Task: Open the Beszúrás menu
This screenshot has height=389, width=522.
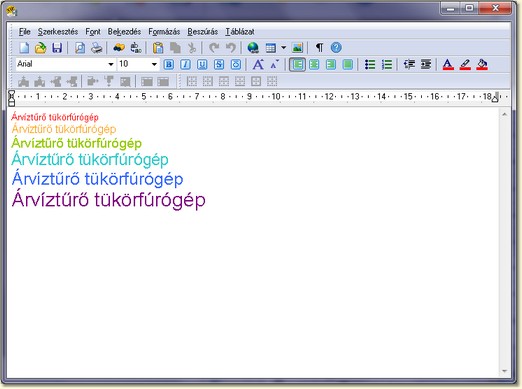Action: (x=202, y=32)
